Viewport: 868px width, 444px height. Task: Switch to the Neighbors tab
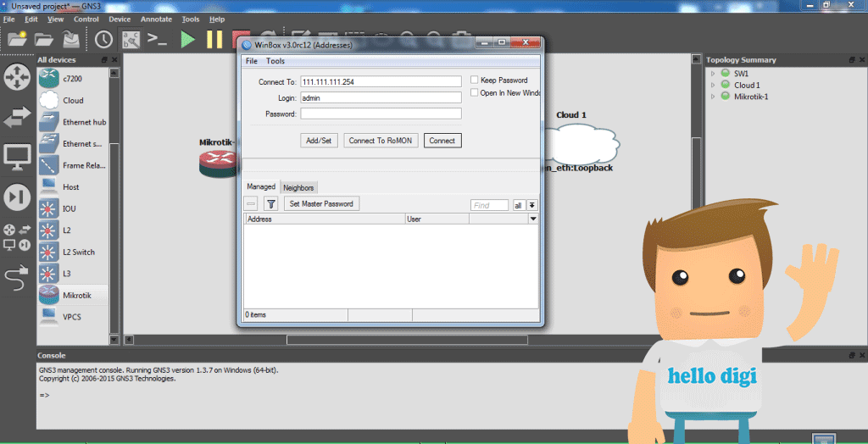coord(299,187)
